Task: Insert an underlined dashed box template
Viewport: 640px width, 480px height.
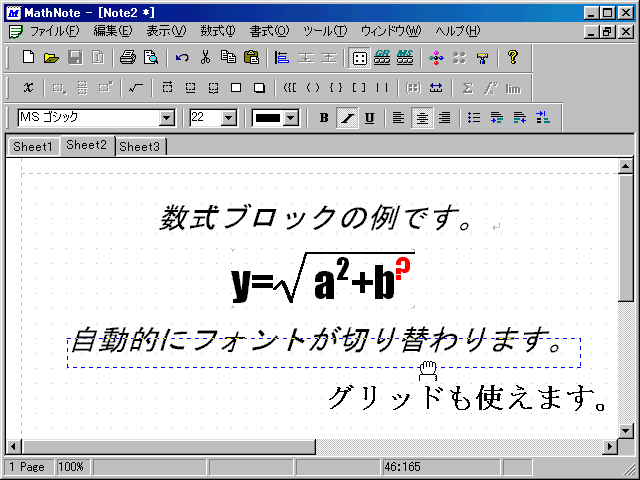Action: coord(190,88)
